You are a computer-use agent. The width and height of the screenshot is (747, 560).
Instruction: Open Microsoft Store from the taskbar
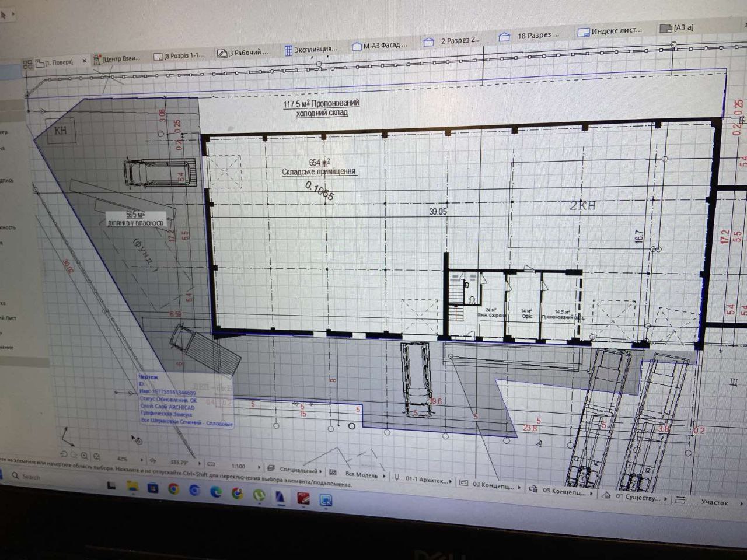click(x=153, y=488)
